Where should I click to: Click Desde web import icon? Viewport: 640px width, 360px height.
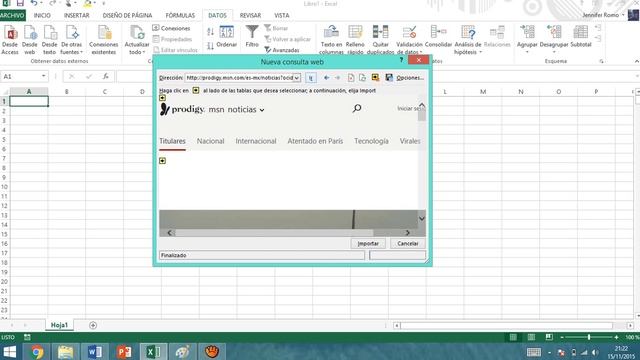pyautogui.click(x=30, y=40)
